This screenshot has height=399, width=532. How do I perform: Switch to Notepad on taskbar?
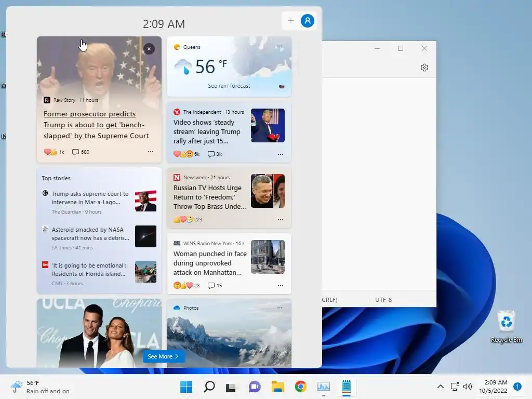(347, 387)
